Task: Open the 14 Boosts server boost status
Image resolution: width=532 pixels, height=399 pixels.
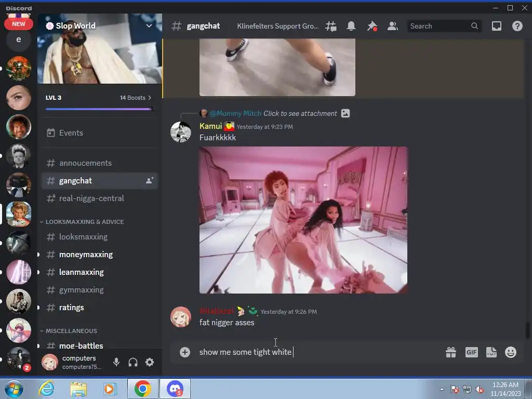Action: coord(136,98)
